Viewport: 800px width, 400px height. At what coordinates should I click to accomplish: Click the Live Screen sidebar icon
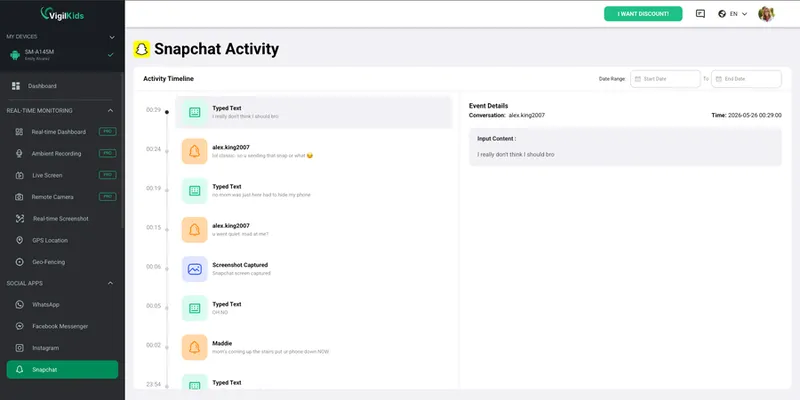pos(19,175)
